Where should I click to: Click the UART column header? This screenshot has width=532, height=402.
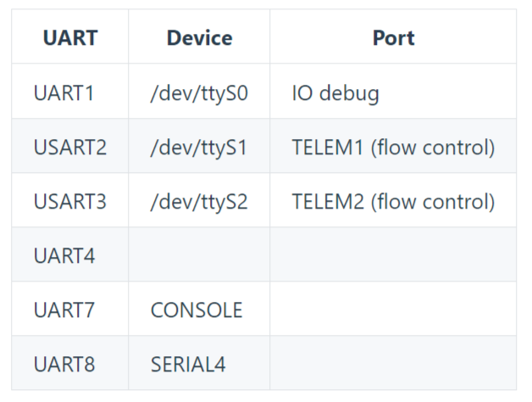(x=70, y=38)
